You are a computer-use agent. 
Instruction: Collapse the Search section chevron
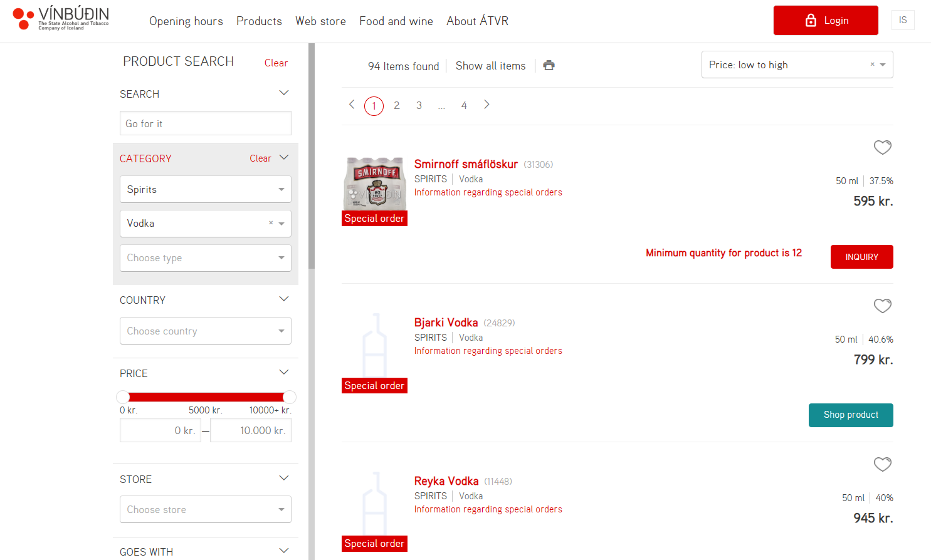click(283, 93)
